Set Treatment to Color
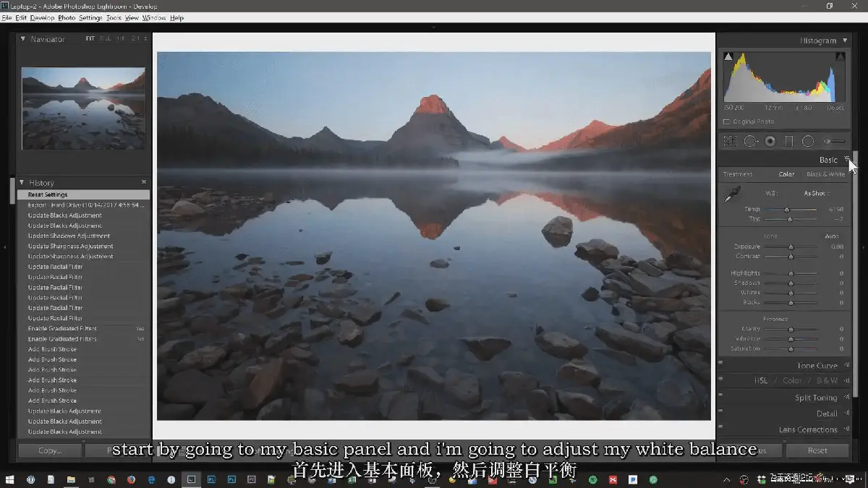868x488 pixels. click(x=786, y=174)
